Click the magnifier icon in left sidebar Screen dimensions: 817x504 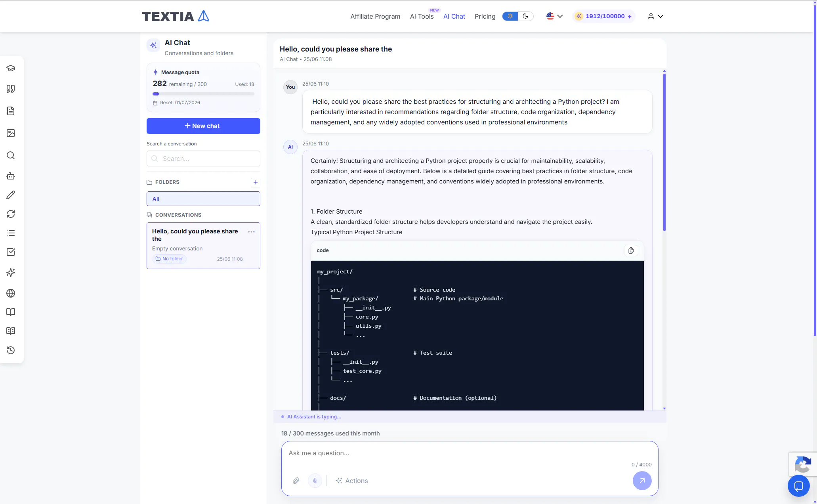tap(11, 155)
